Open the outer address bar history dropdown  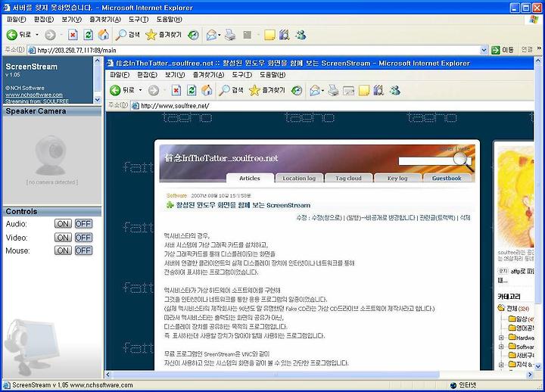484,50
